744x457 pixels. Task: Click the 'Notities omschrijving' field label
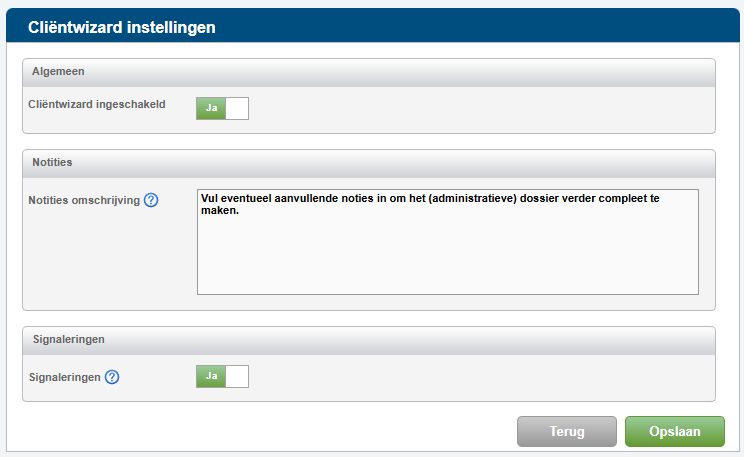84,200
